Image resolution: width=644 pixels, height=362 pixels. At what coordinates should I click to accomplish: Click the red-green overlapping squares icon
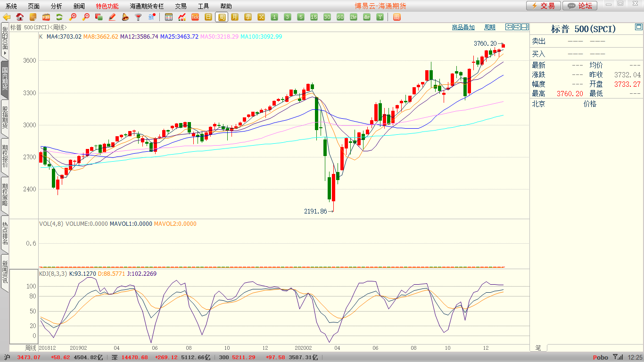99,17
